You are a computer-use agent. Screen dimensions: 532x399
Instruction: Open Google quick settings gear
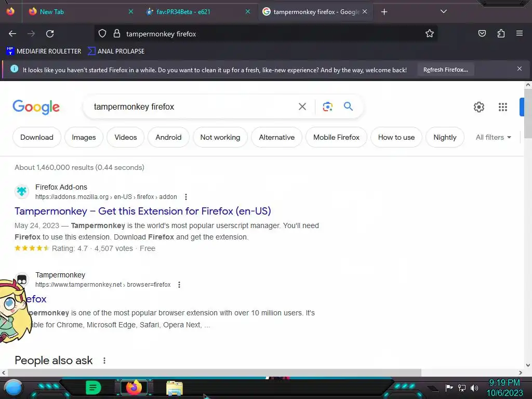click(478, 107)
